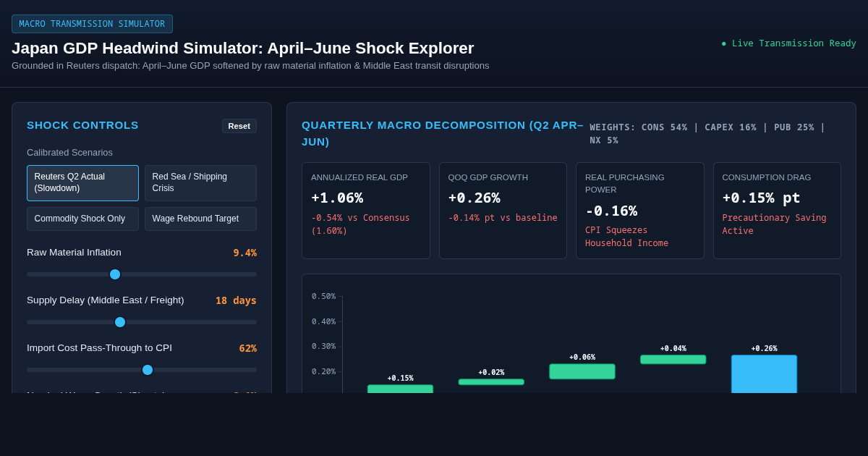Click the -0.54% vs Consensus note
The image size is (868, 456).
coord(360,224)
